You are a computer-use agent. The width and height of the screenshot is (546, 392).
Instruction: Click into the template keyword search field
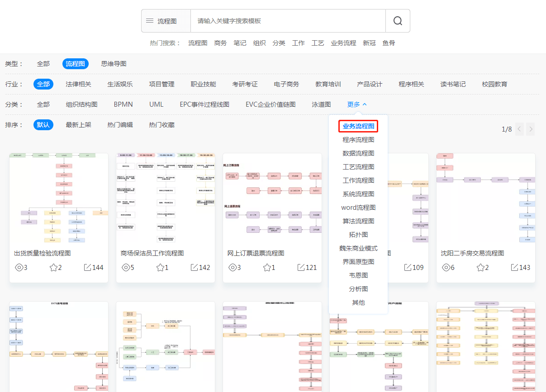[288, 21]
